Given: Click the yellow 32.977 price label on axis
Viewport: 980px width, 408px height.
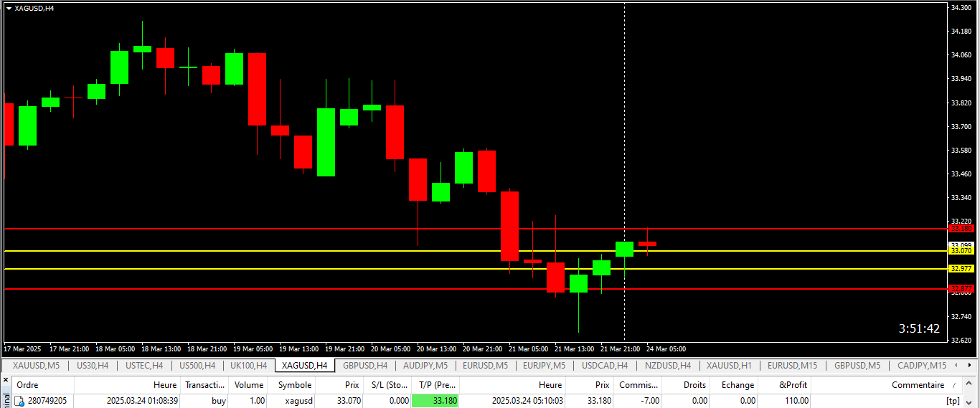Looking at the screenshot, I should 961,269.
